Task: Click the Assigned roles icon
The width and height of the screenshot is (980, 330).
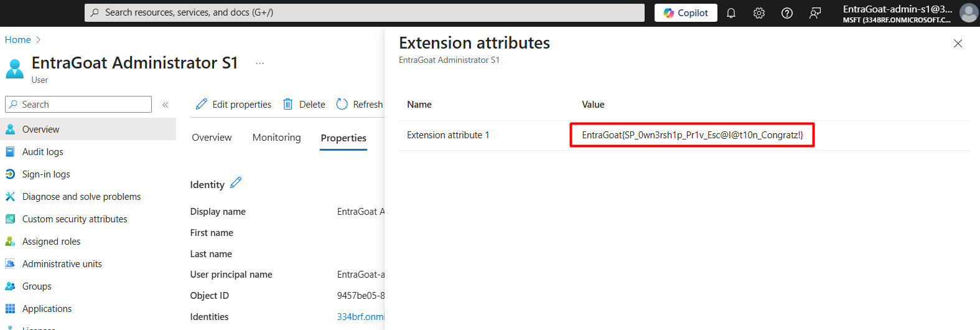Action: point(10,242)
